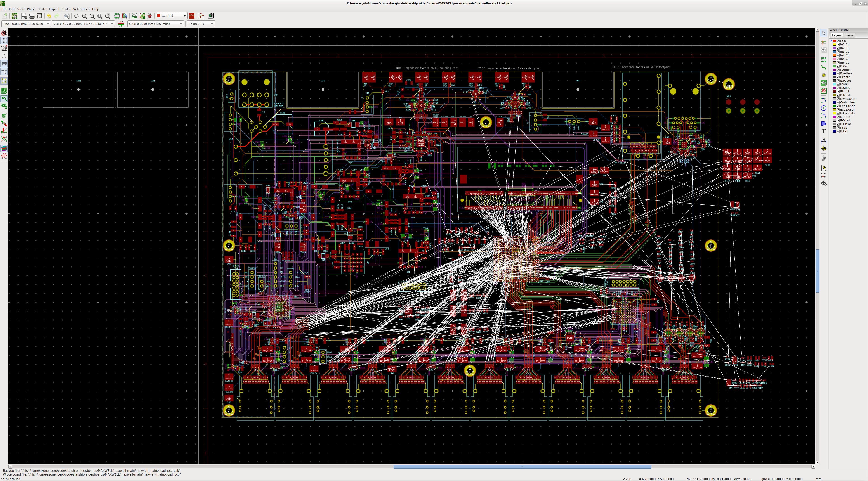The image size is (868, 481).
Task: Click the Load netlist NET icon
Action: pos(134,16)
